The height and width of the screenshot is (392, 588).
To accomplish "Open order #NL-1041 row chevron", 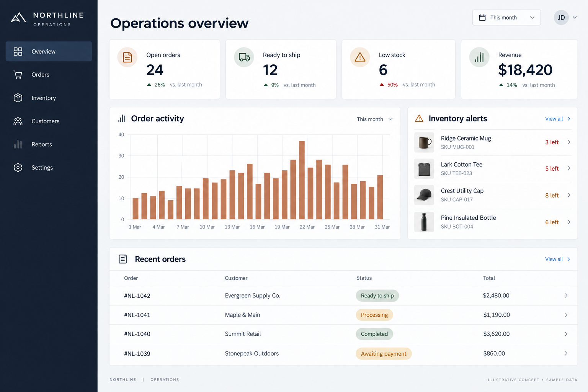I will pyautogui.click(x=566, y=315).
